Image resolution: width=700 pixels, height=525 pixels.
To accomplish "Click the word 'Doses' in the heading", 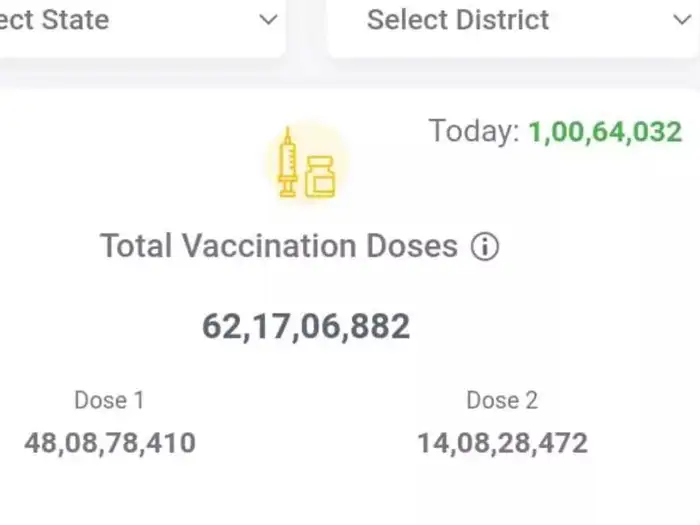I will click(x=411, y=246).
